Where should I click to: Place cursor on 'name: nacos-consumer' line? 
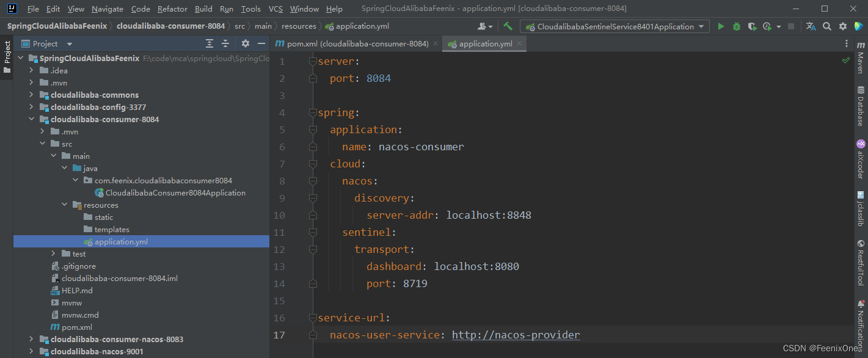tap(403, 147)
